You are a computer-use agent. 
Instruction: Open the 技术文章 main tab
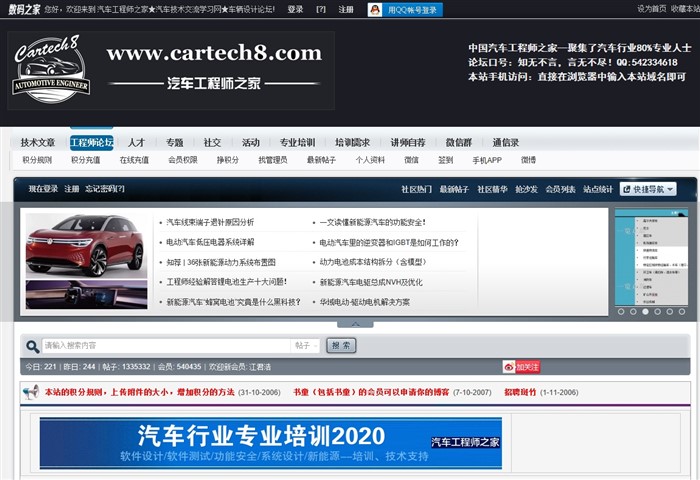(38, 142)
